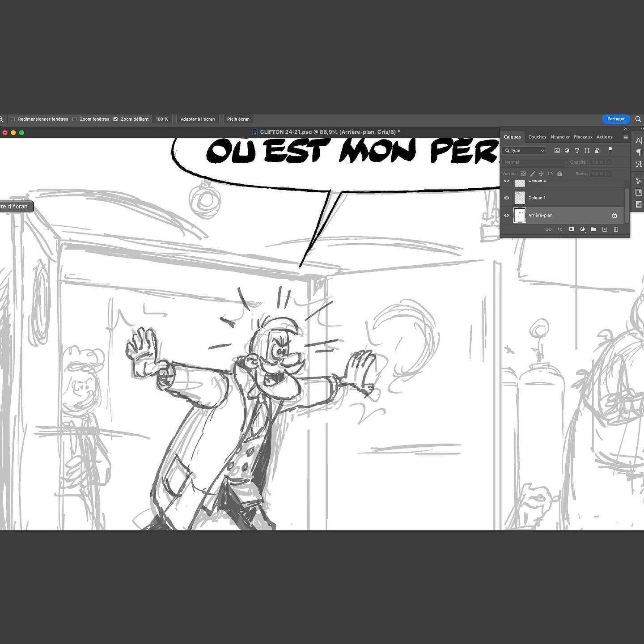Filter layers by pixel layer icon
644x644 pixels.
(557, 151)
